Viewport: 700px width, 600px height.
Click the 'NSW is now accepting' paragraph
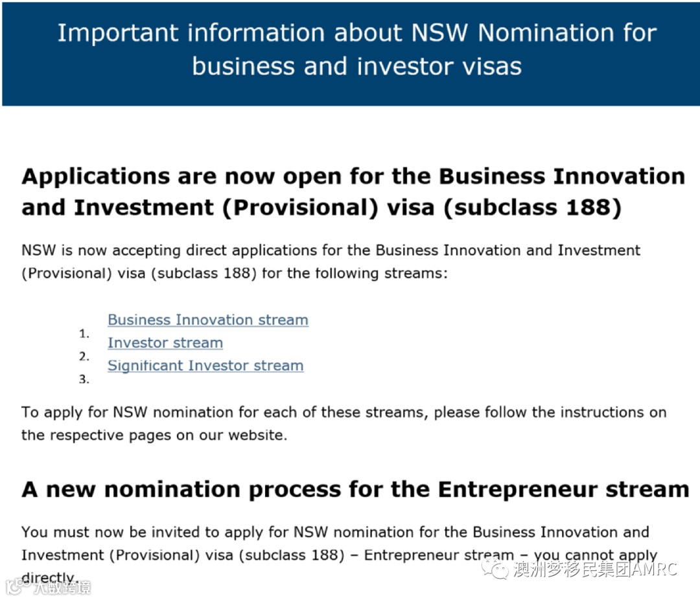(331, 262)
